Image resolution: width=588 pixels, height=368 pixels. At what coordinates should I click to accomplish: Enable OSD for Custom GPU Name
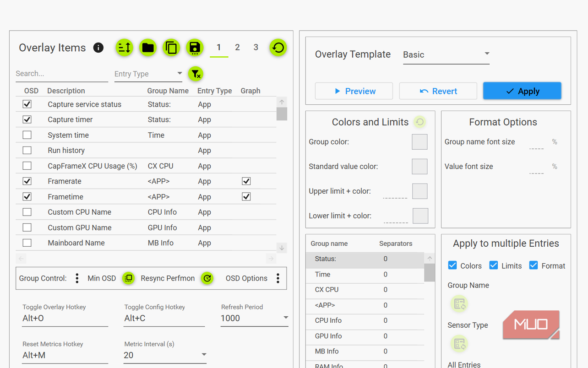pos(27,227)
